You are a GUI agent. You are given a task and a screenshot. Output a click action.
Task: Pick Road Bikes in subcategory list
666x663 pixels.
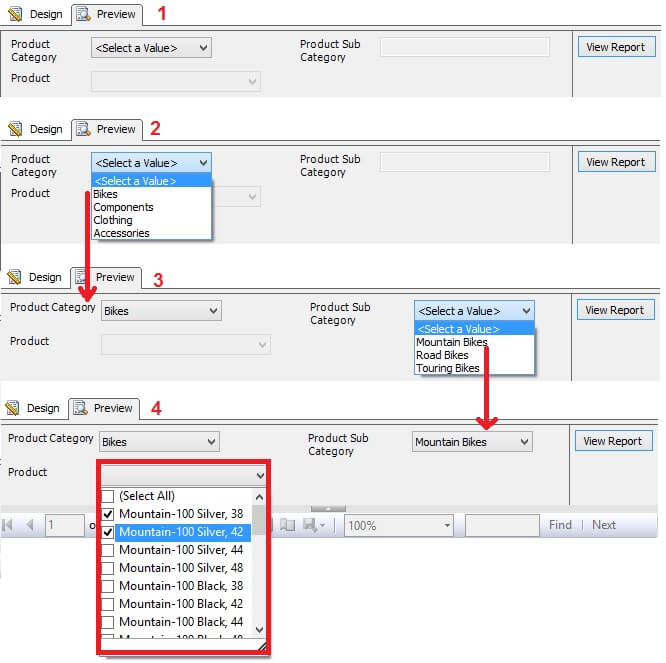click(x=474, y=355)
